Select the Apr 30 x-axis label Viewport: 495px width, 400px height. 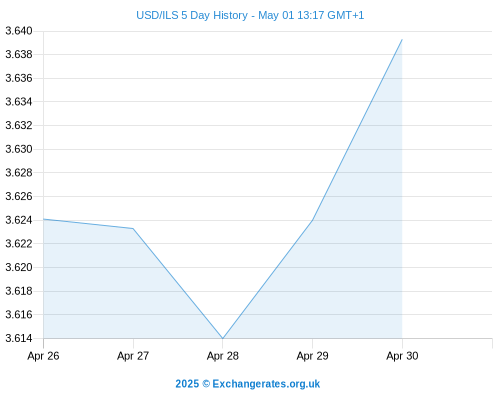[402, 356]
